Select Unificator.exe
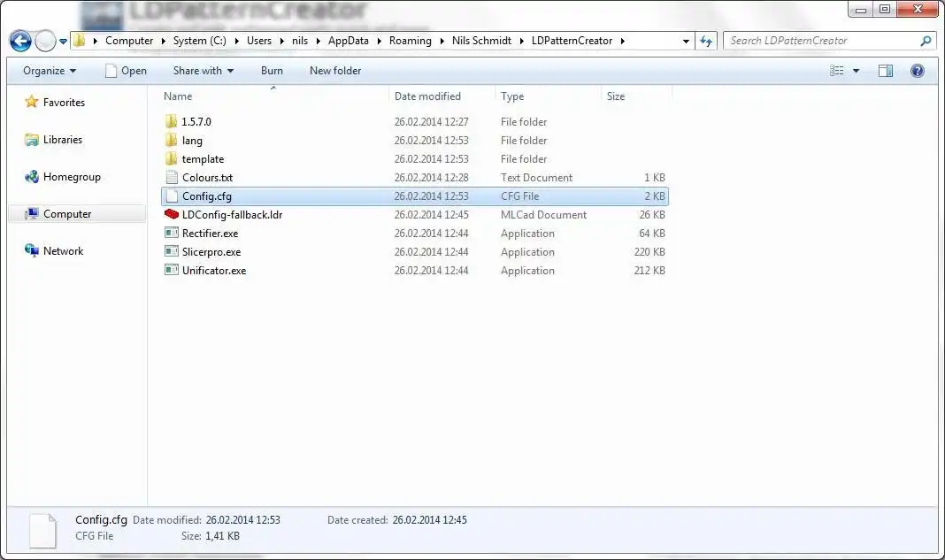Screen dimensions: 945x560 214,271
